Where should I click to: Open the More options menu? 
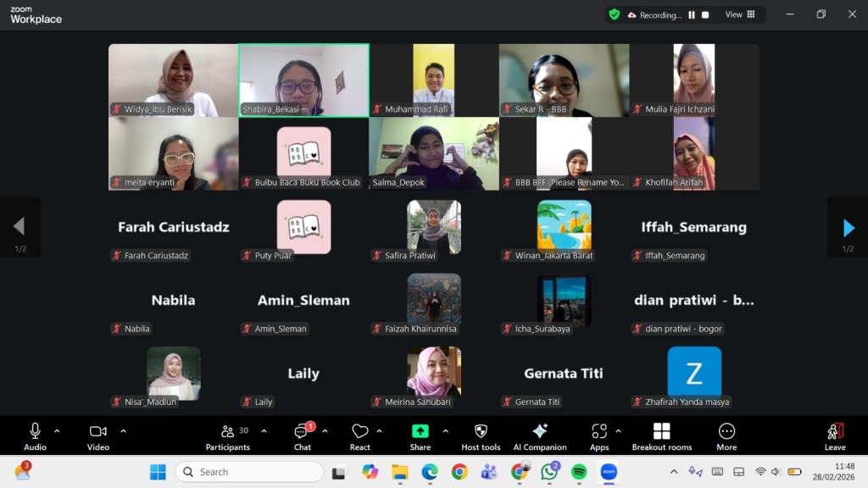(x=726, y=435)
